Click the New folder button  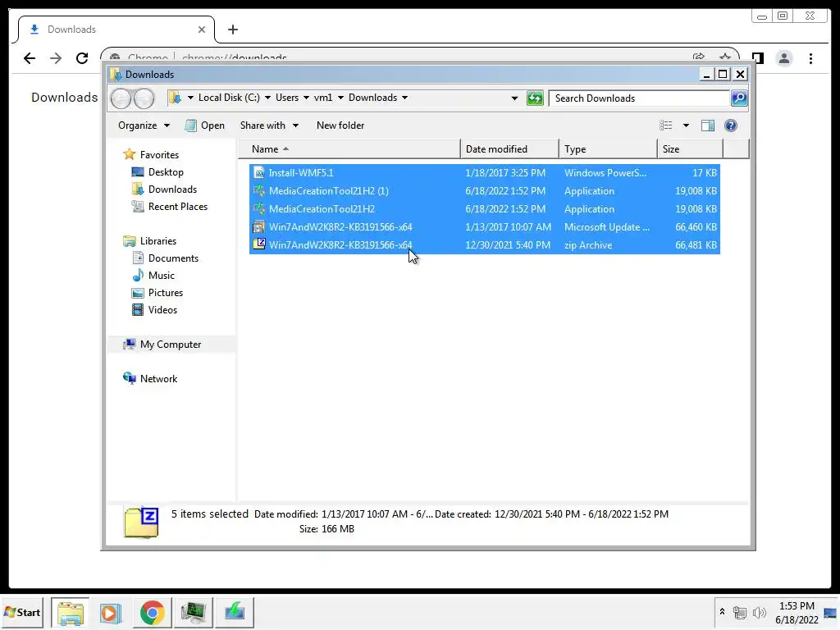(340, 126)
